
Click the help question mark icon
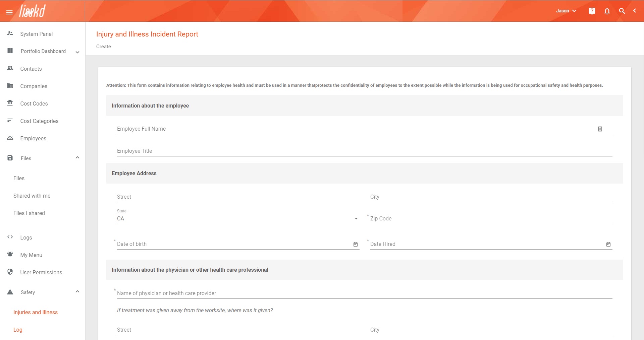[592, 11]
